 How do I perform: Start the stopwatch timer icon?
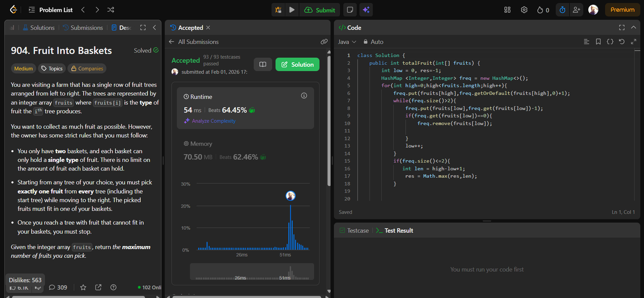562,10
